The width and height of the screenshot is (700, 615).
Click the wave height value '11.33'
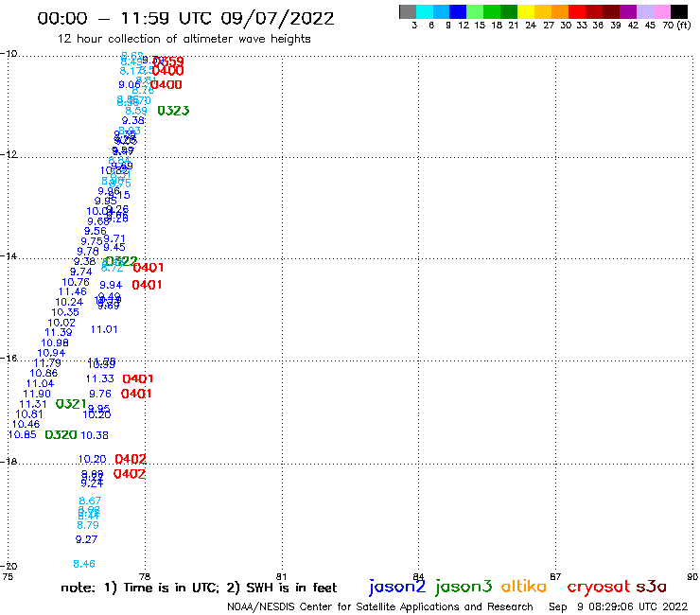(x=100, y=378)
